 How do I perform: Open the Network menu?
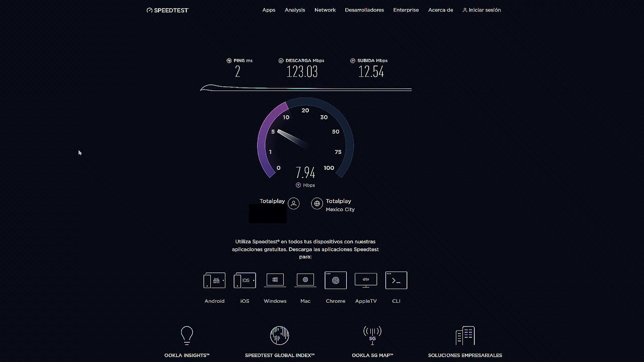coord(325,10)
